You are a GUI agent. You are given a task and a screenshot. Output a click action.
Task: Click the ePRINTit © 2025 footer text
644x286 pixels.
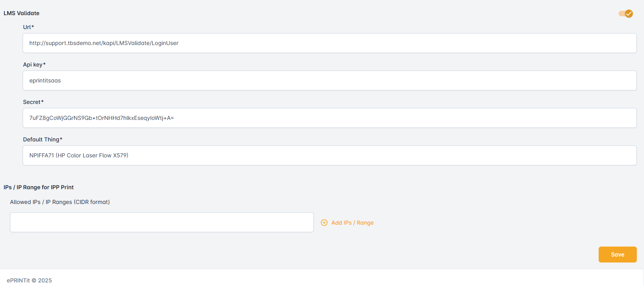coord(29,280)
